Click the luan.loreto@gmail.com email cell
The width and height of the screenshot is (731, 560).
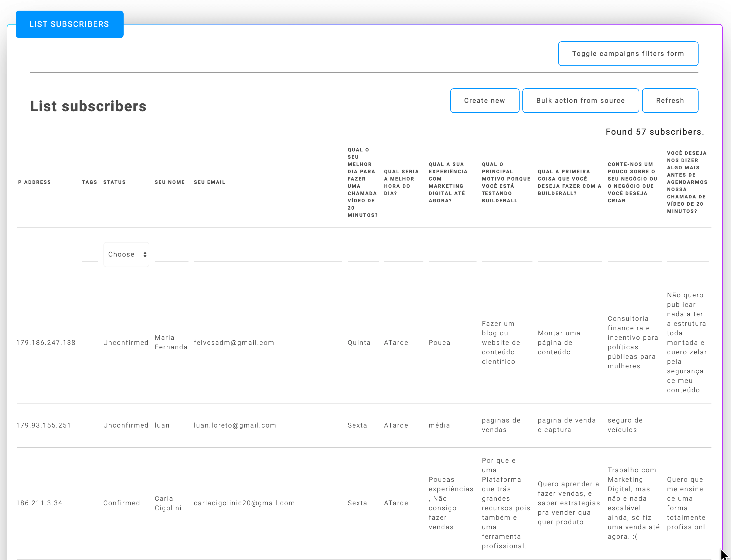click(x=235, y=425)
